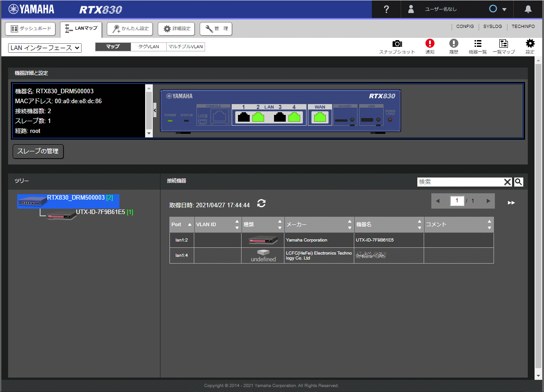Collapse the device details side panel arrow
This screenshot has width=544, height=392.
(155, 109)
